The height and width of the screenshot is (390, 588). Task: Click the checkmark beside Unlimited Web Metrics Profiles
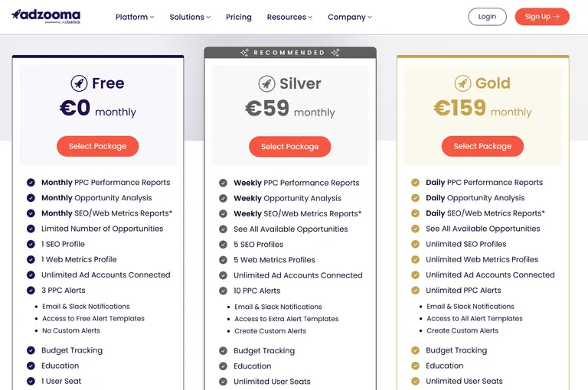tap(415, 259)
